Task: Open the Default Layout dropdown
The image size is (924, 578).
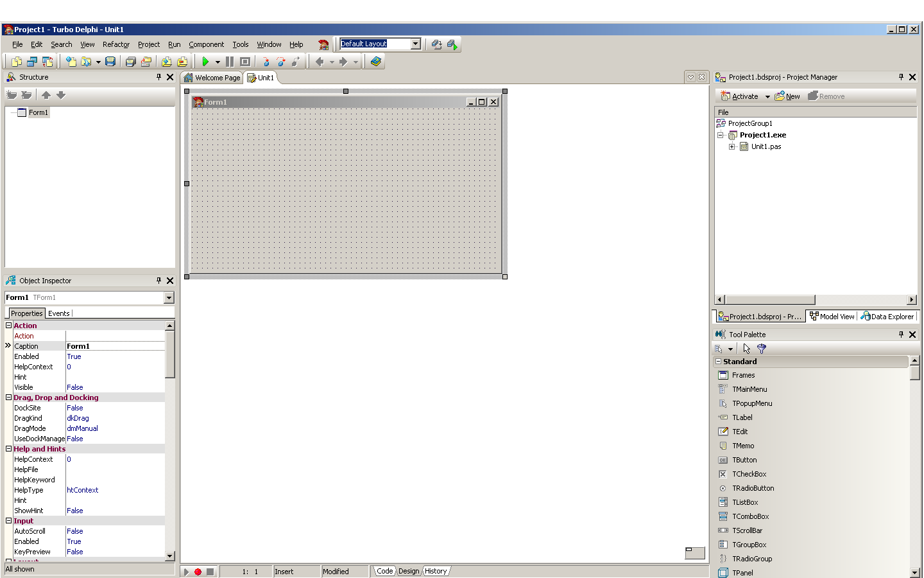Action: tap(416, 44)
